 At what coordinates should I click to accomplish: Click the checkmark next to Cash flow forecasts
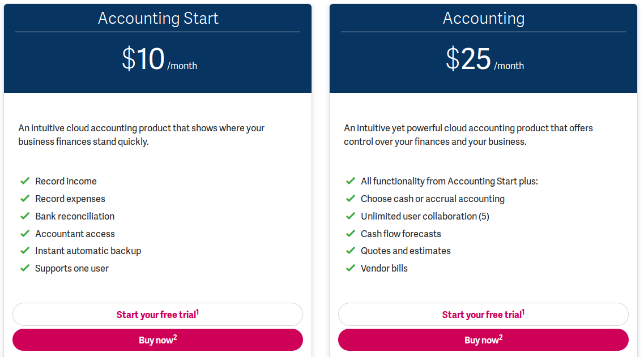click(351, 233)
